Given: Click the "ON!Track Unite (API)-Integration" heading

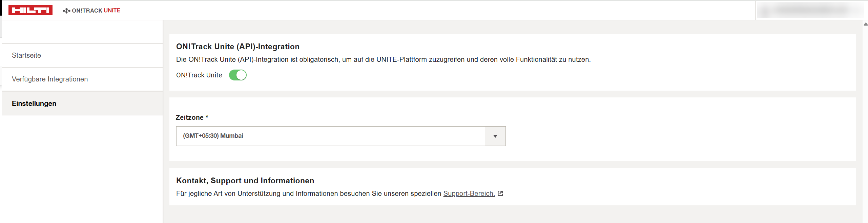Looking at the screenshot, I should (x=237, y=47).
